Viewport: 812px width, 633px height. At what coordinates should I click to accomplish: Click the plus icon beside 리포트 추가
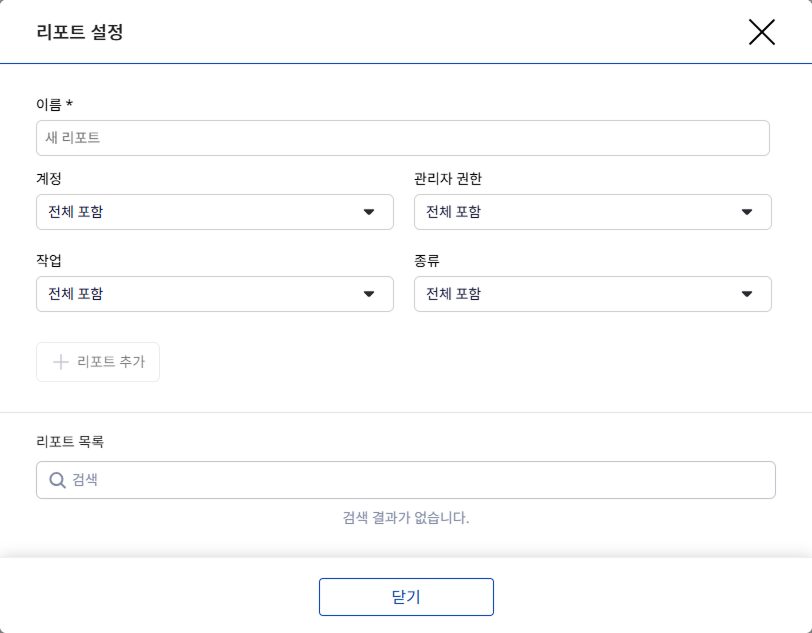coord(60,362)
